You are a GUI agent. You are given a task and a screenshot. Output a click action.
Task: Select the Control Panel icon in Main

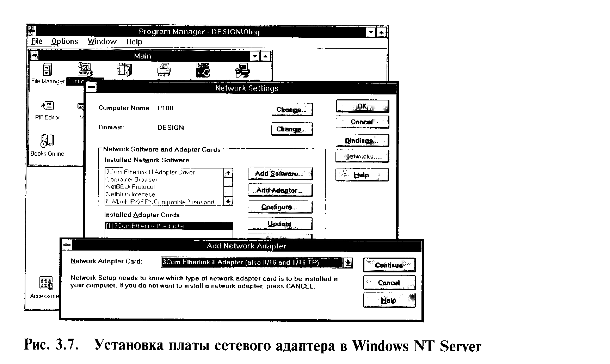coord(85,69)
